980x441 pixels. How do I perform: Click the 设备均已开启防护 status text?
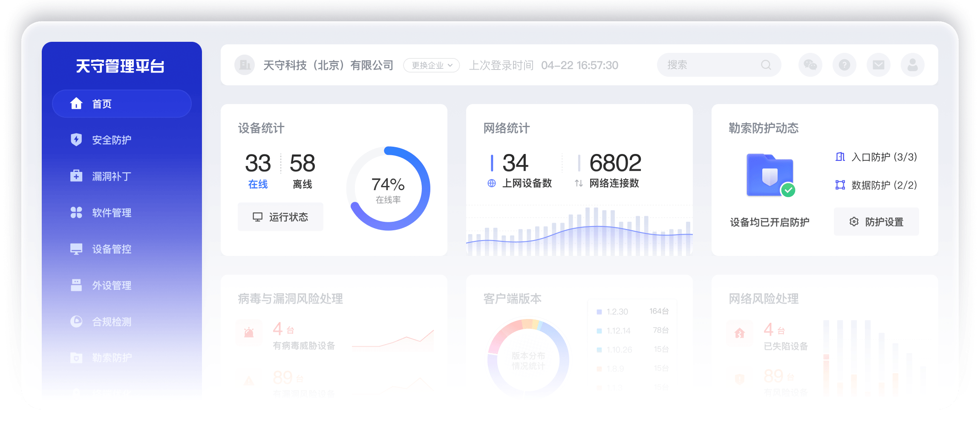pyautogui.click(x=770, y=222)
